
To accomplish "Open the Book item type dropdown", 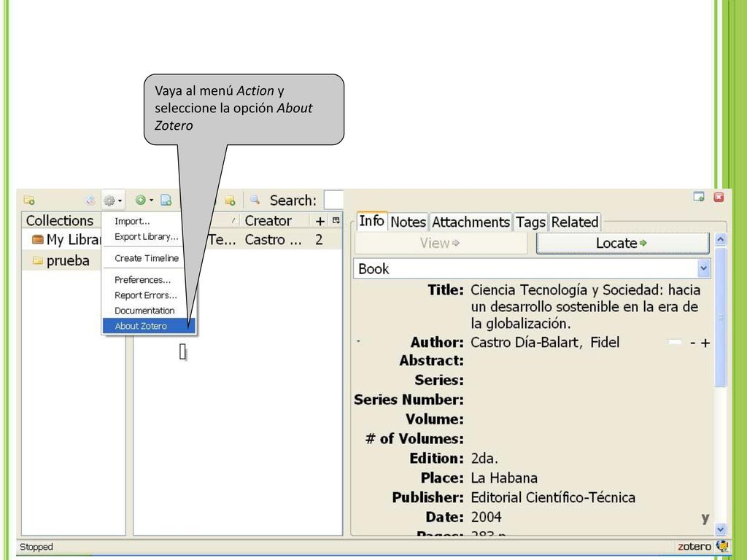I will 532,269.
